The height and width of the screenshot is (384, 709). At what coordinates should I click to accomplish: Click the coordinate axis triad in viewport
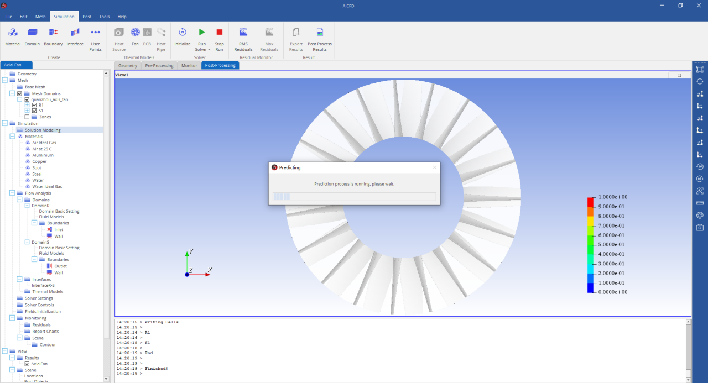tap(198, 263)
